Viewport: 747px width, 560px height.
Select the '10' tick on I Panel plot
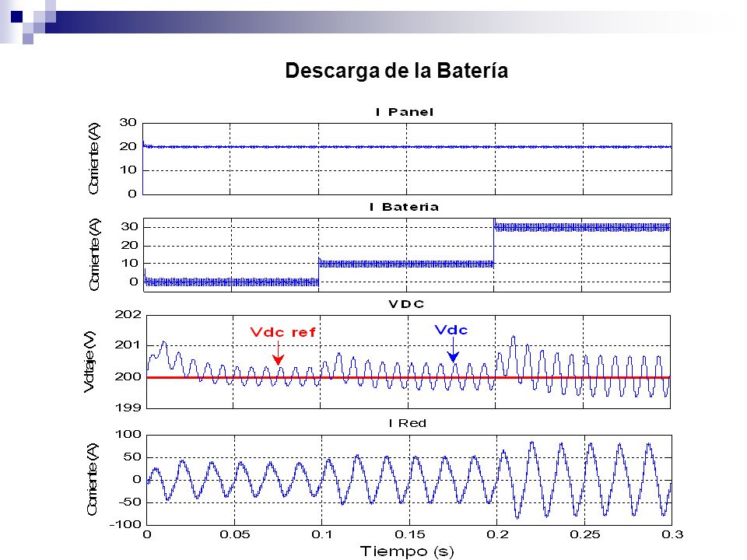(128, 170)
